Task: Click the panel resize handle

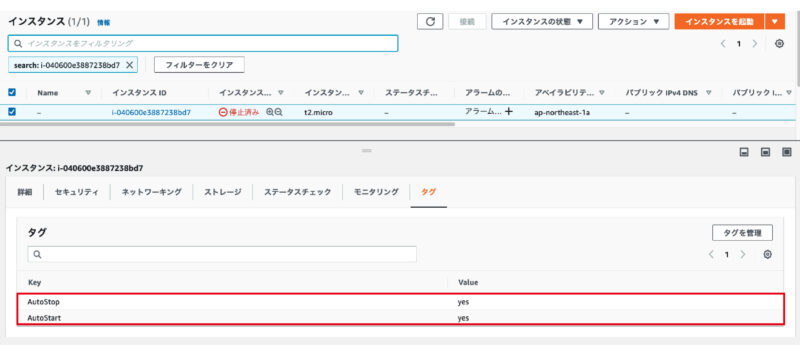Action: pos(366,150)
